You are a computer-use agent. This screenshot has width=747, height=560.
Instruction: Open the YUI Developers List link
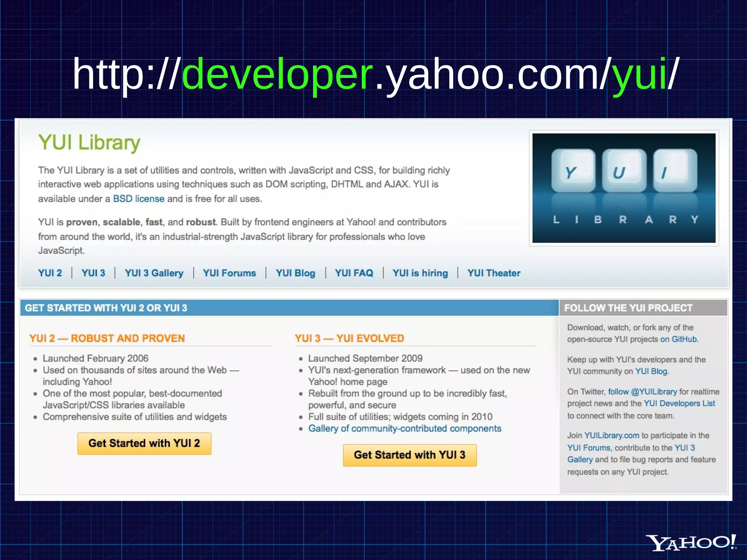pyautogui.click(x=679, y=403)
